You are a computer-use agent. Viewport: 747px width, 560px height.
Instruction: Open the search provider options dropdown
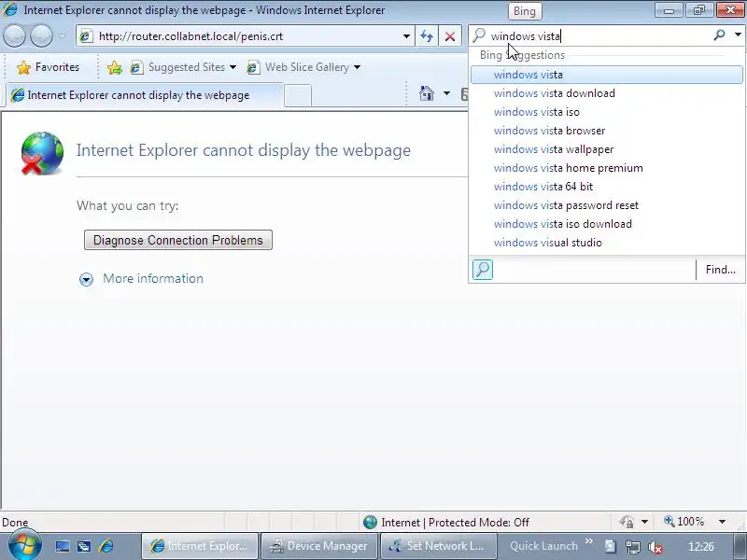coord(738,35)
